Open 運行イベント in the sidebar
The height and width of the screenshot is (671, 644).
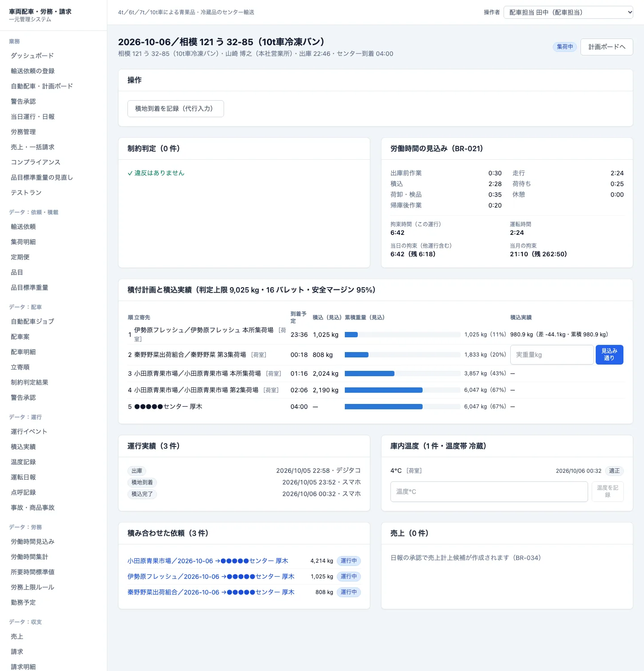coord(29,432)
